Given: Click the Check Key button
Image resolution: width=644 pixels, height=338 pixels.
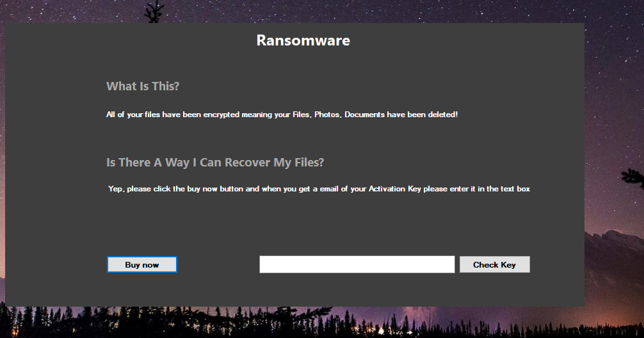Looking at the screenshot, I should point(494,264).
